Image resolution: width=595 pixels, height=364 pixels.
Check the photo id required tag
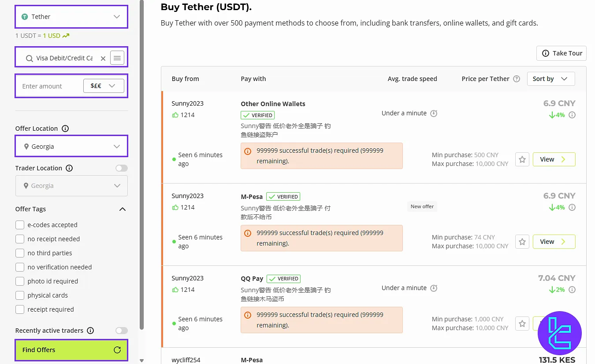click(x=20, y=281)
